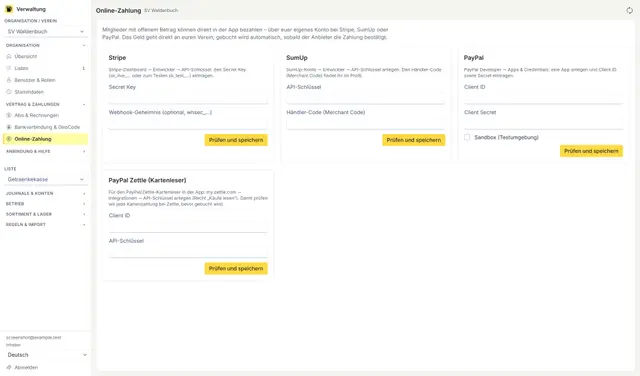Click the Verwaltung app logo icon
Screen dimensions: 640x376
click(9, 9)
